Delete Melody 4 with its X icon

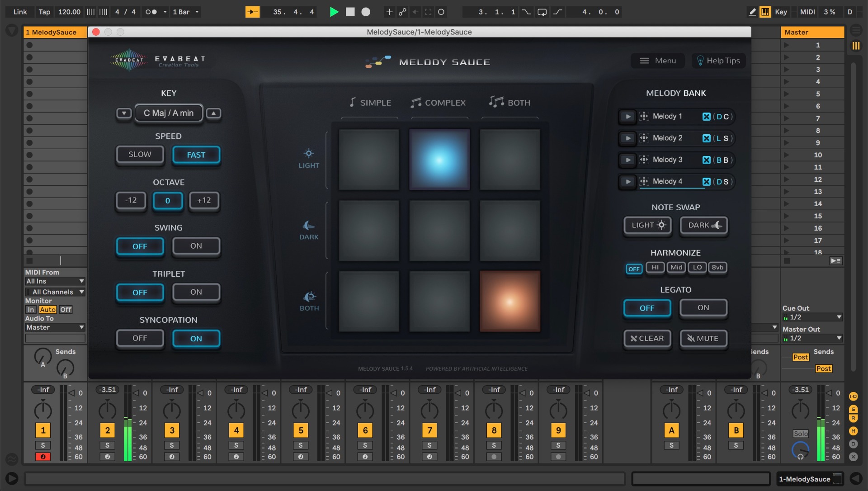pos(706,182)
